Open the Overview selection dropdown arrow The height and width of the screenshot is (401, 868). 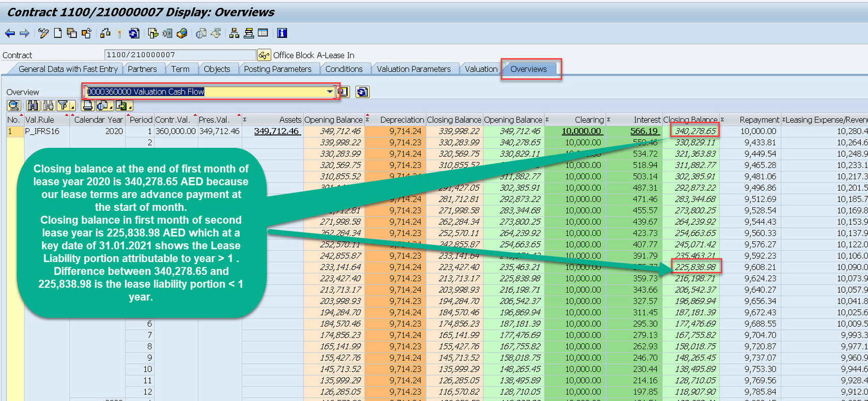[330, 92]
